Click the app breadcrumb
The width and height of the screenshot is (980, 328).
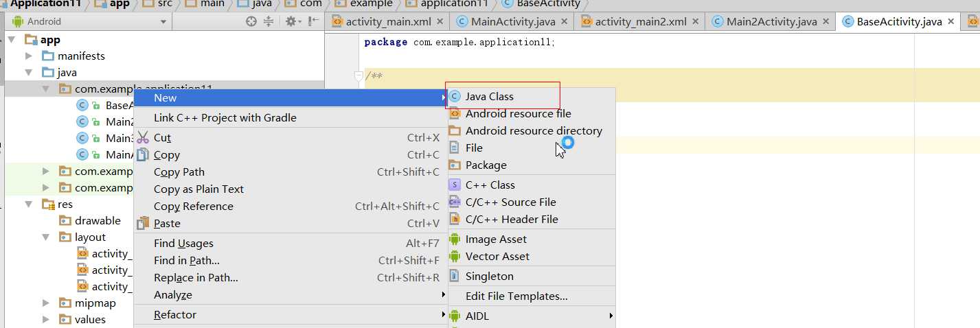[112, 4]
